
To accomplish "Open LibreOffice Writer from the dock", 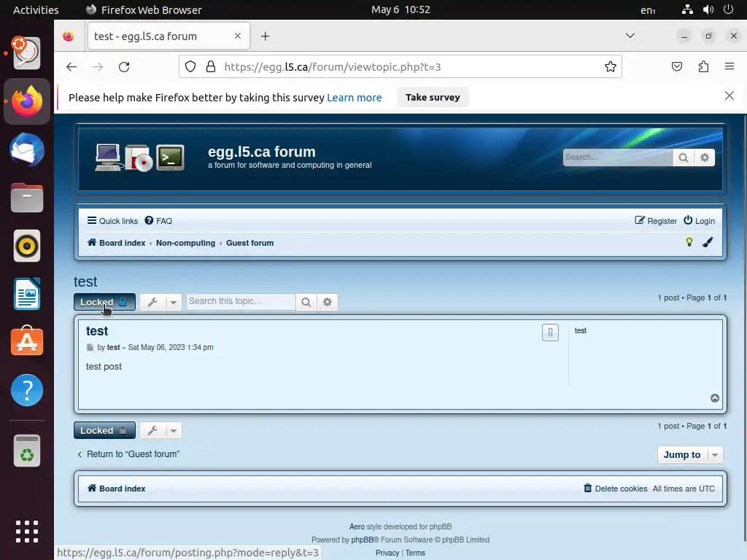I will (27, 294).
